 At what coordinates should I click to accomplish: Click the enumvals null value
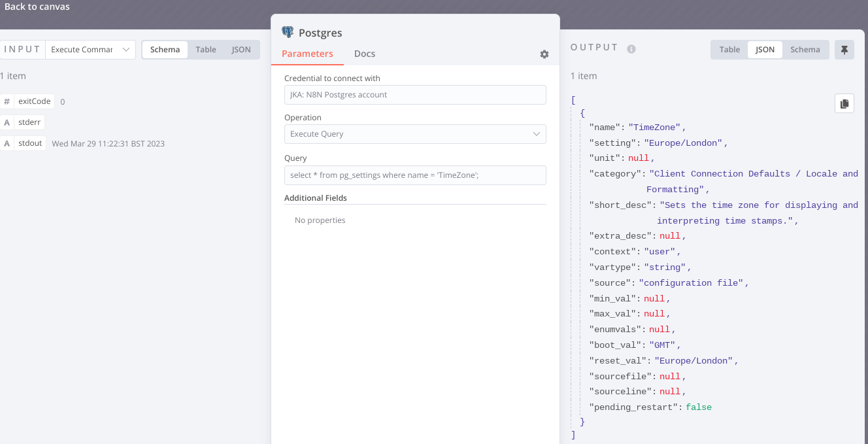tap(659, 330)
